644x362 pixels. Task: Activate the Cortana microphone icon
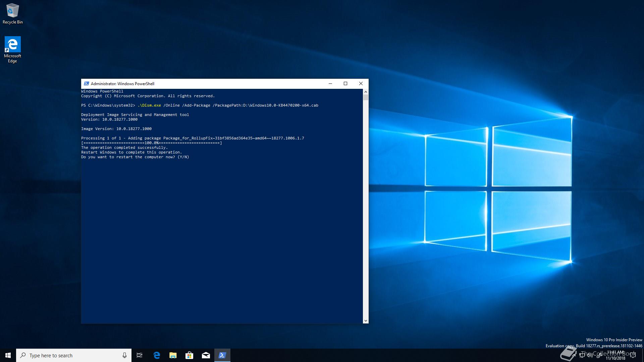point(124,355)
